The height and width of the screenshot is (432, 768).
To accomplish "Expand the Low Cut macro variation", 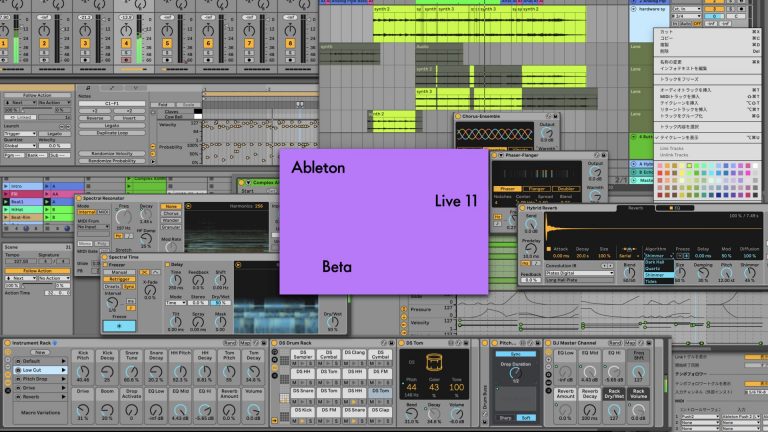I will (x=63, y=370).
